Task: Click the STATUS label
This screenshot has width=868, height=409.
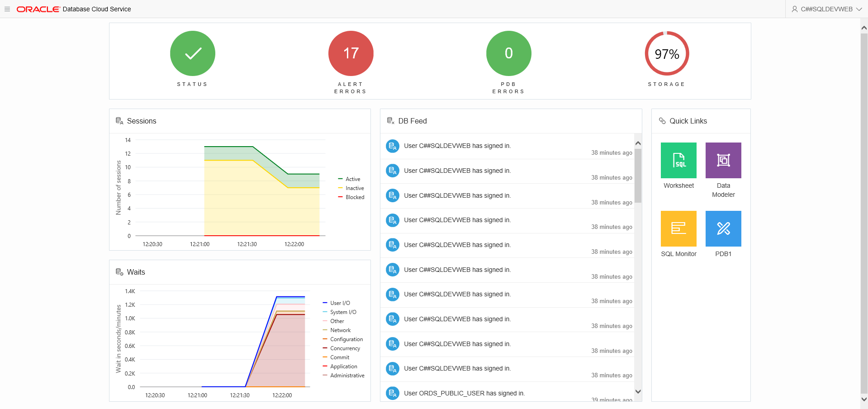Action: [x=192, y=84]
